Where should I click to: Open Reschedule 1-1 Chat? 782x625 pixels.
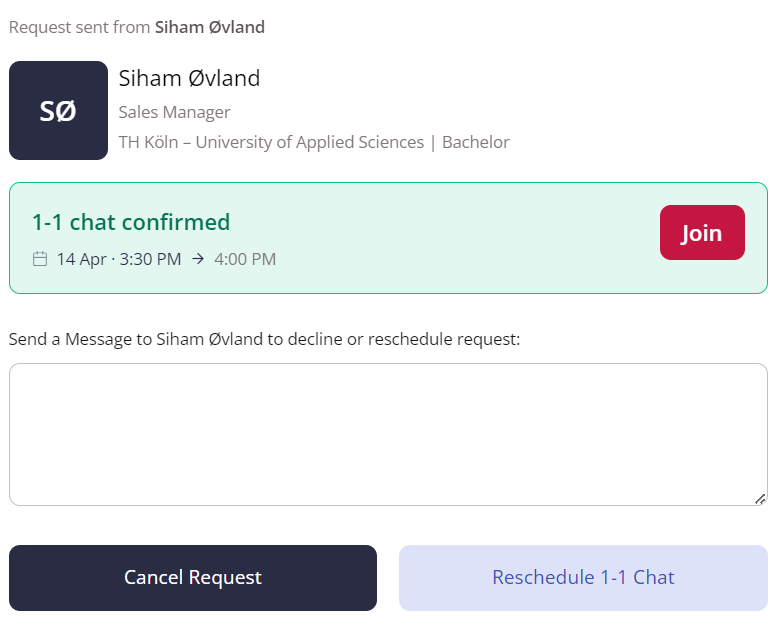point(583,578)
